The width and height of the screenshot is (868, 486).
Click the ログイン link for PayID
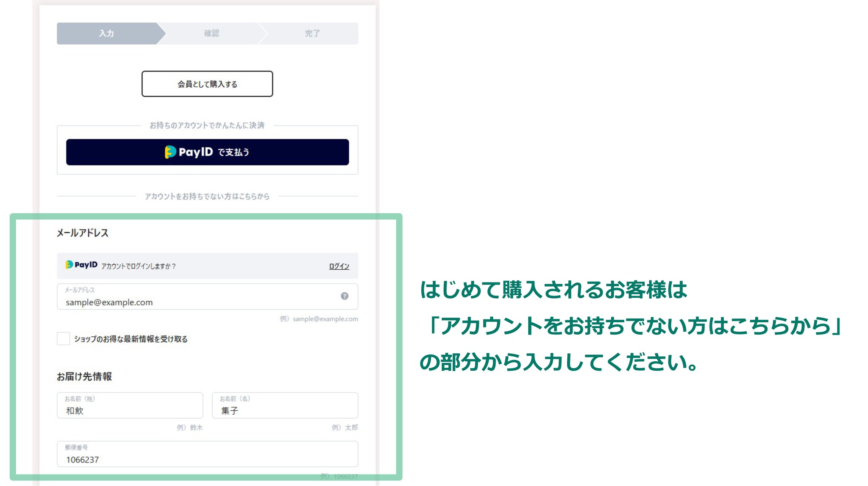click(339, 266)
